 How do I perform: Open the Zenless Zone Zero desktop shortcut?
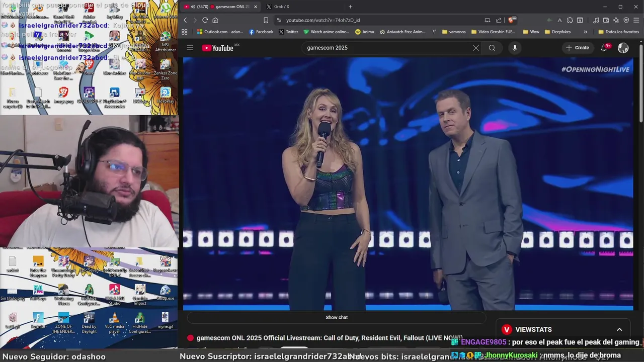pyautogui.click(x=166, y=69)
